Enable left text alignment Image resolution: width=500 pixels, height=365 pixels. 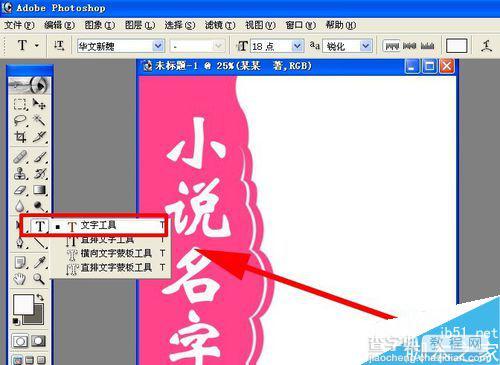click(x=391, y=46)
